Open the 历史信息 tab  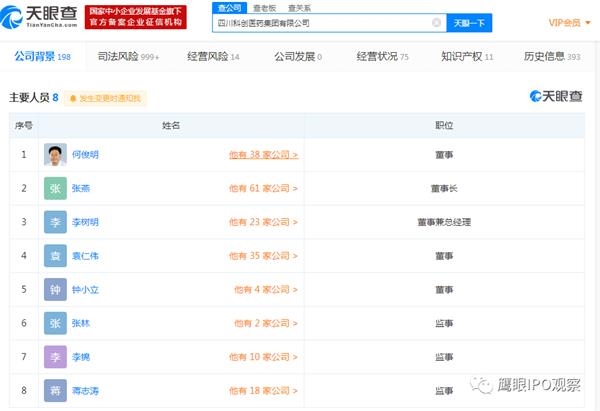click(x=552, y=57)
